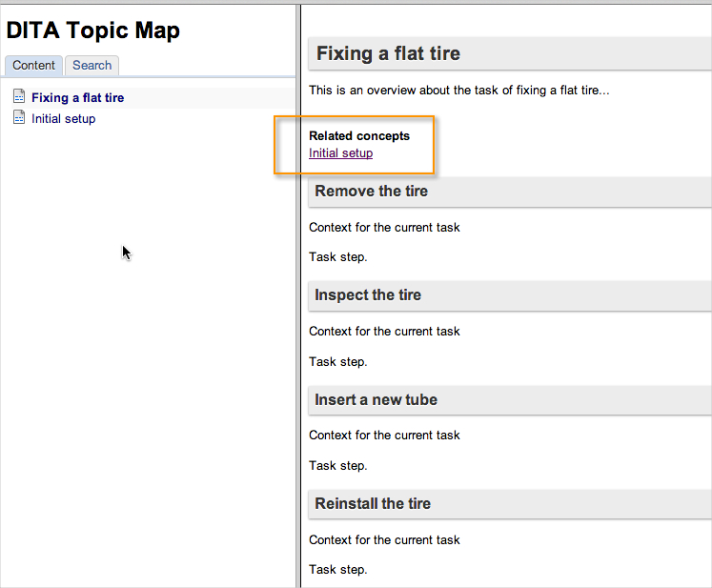Open Initial setup in the contents list
The image size is (712, 588).
[64, 119]
